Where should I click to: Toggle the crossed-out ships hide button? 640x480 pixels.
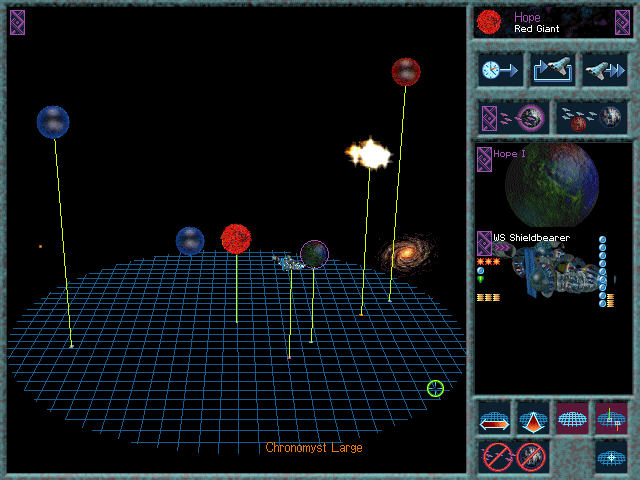497,457
